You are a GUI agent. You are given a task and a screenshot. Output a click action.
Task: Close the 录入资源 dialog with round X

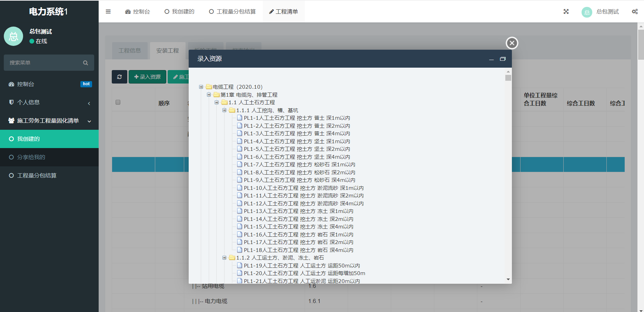[x=512, y=43]
